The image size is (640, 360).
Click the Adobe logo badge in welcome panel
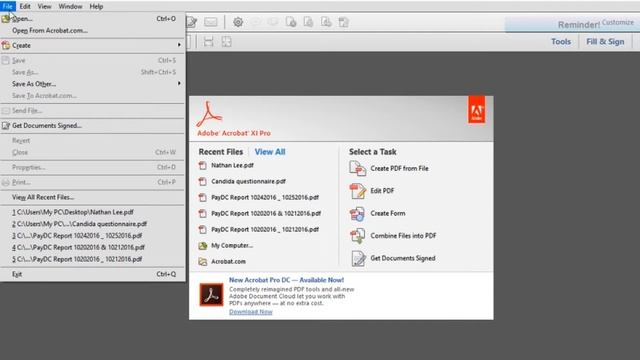click(x=476, y=109)
